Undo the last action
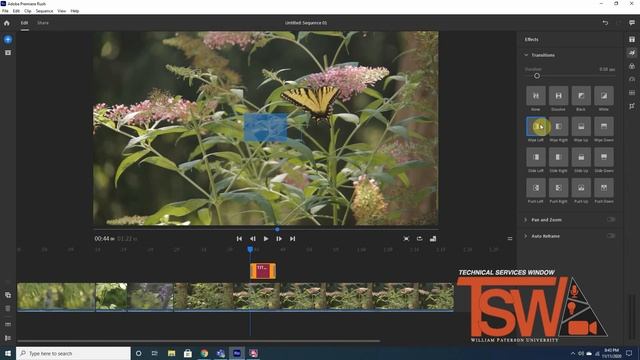Screen dimensions: 640x360 (605, 23)
